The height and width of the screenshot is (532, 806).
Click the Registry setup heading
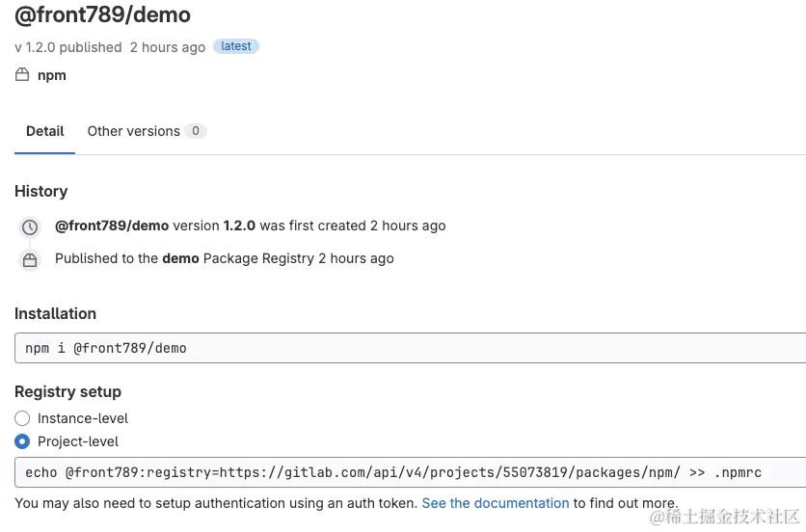click(67, 391)
